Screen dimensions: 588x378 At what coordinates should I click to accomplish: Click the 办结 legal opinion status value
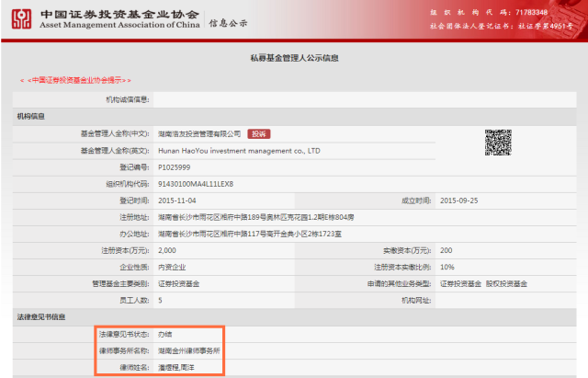165,333
